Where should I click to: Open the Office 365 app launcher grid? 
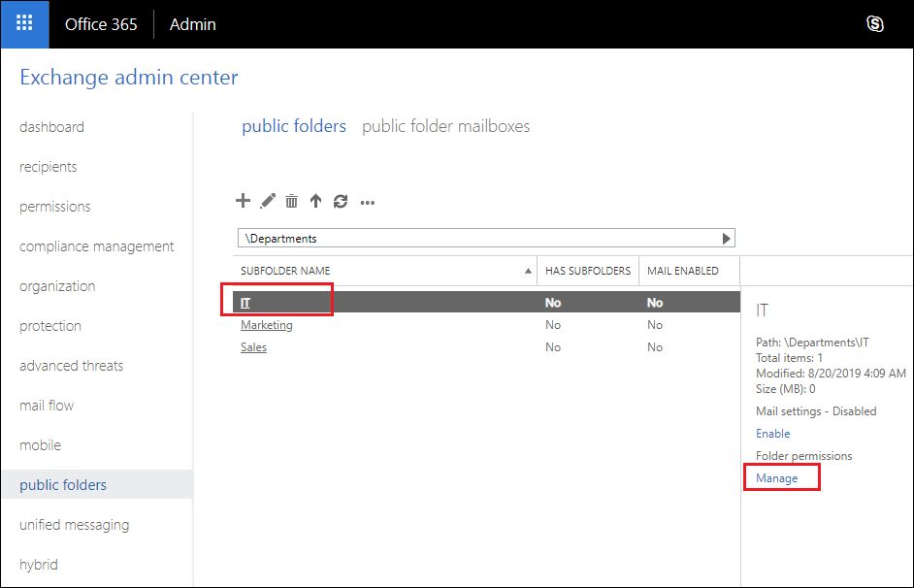coord(24,24)
